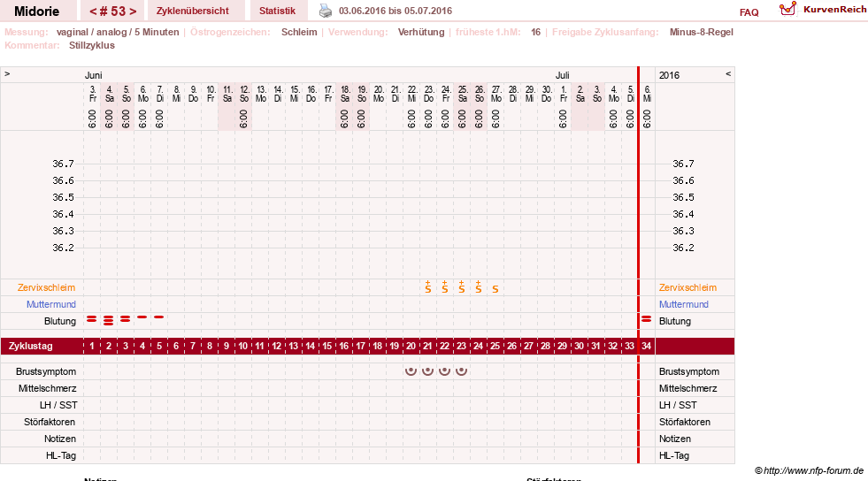Click the right Zervixschleim label
This screenshot has width=868, height=481.
pos(687,287)
